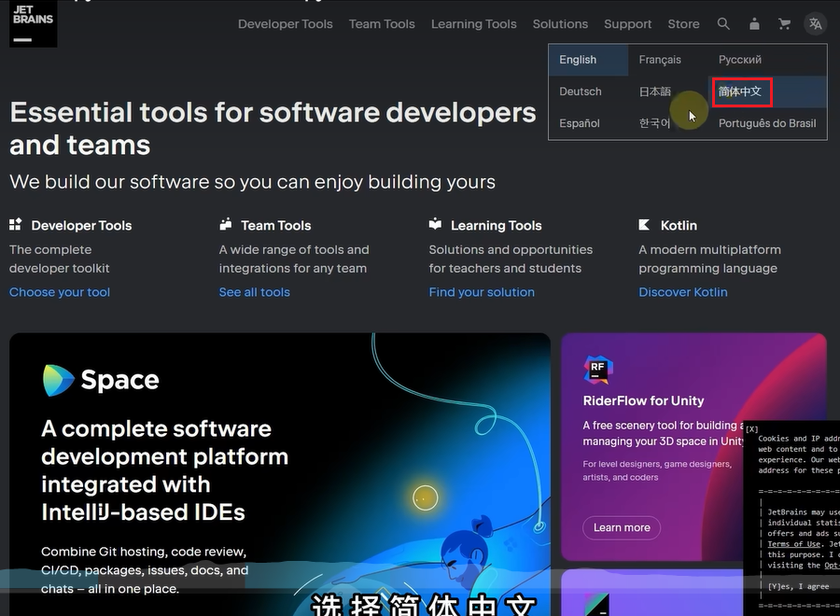Open Team Tools menu
The width and height of the screenshot is (840, 616).
pyautogui.click(x=382, y=24)
